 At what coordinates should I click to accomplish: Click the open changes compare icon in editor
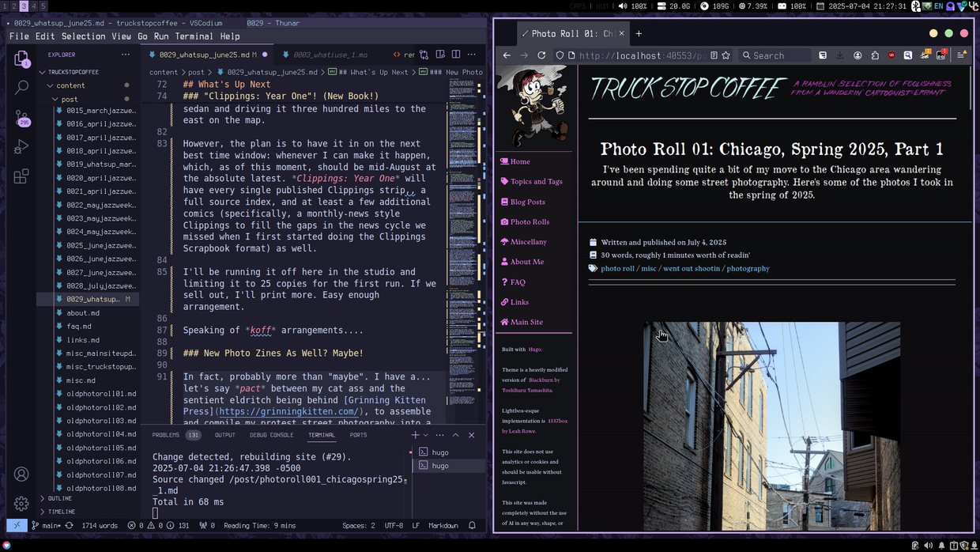424,55
